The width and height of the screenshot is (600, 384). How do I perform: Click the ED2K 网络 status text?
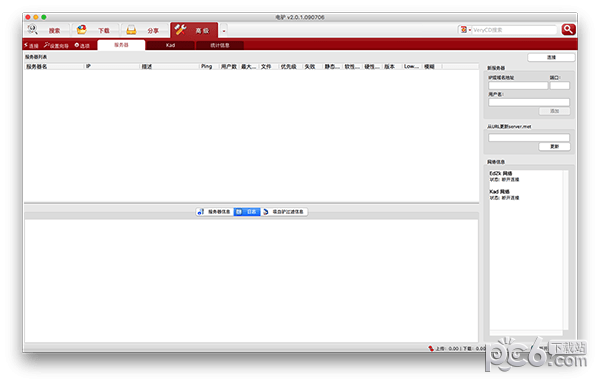point(501,173)
